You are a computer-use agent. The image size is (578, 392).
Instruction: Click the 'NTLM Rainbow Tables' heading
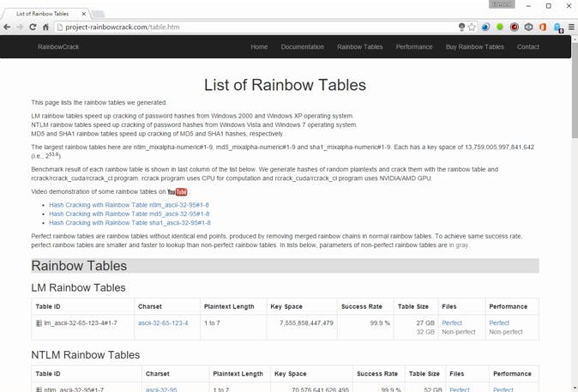point(86,355)
